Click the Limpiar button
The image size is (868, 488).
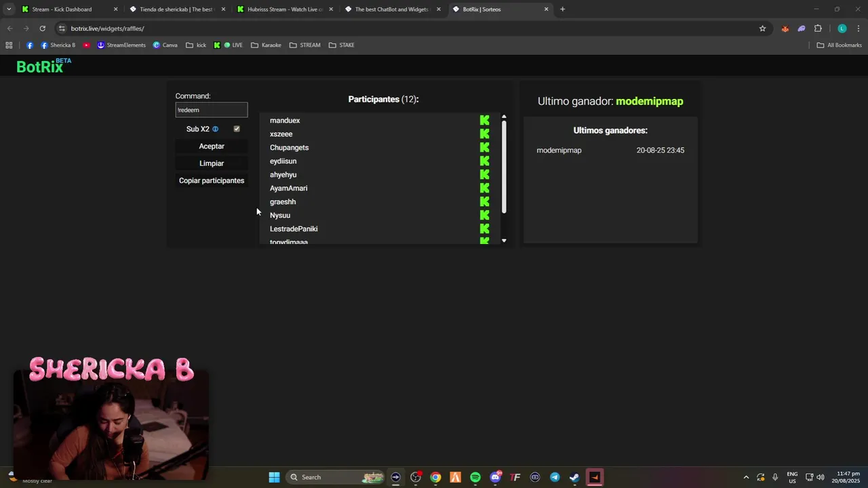pos(212,163)
